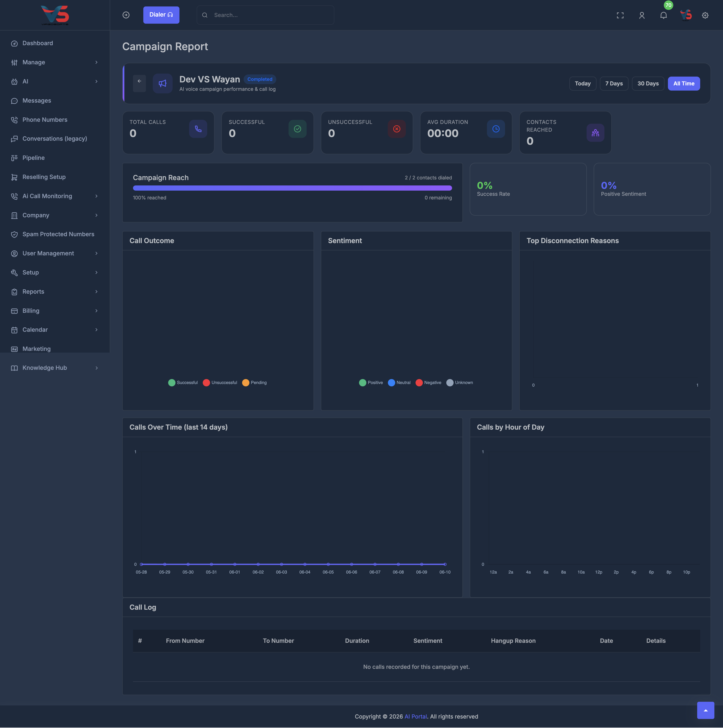Click the Total Calls phone icon
This screenshot has height=728, width=723.
click(x=198, y=129)
